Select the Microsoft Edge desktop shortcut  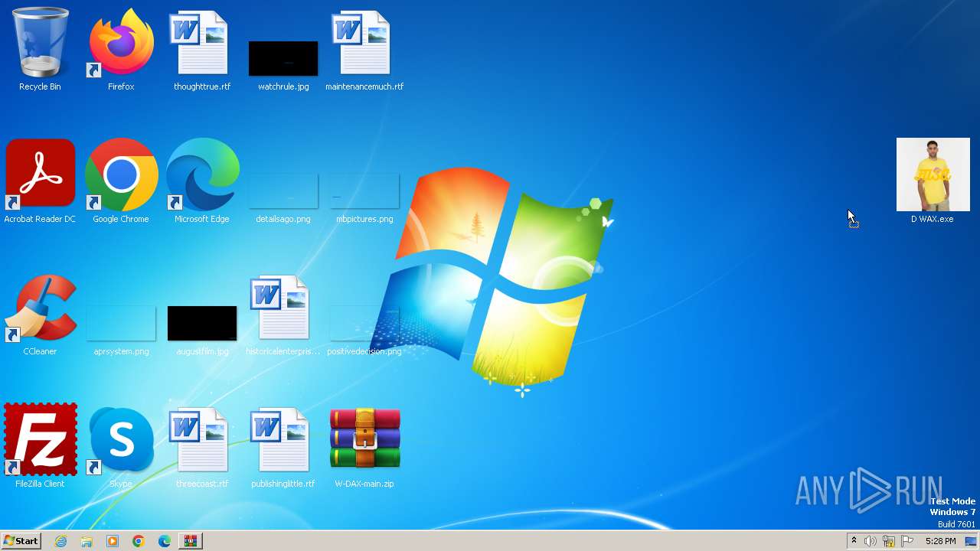(x=202, y=182)
